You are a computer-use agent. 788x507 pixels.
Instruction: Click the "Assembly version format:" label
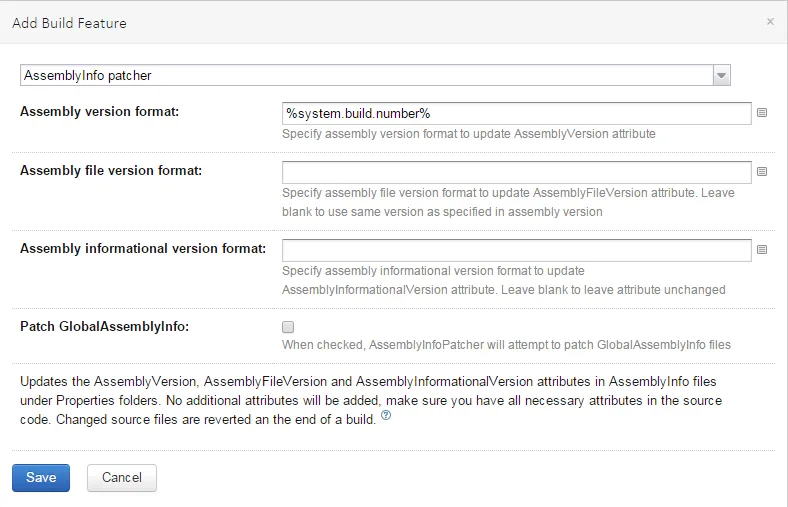tap(100, 112)
